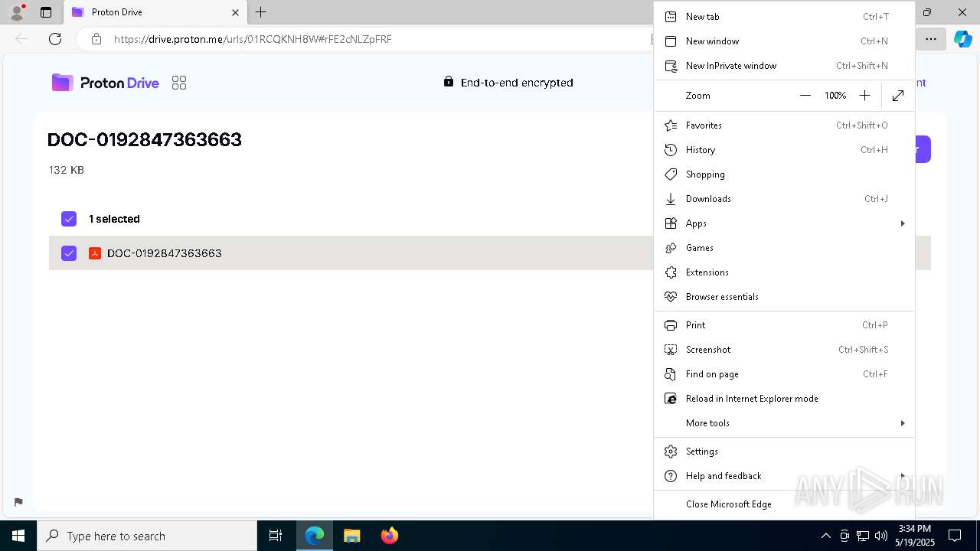
Task: Increase zoom with plus button
Action: (x=864, y=96)
